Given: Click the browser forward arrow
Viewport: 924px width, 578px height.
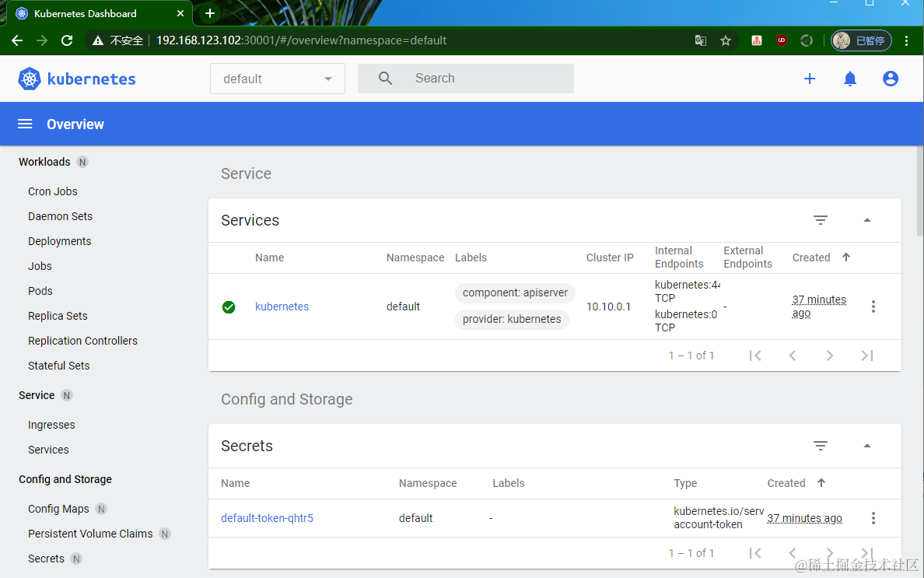Looking at the screenshot, I should [42, 40].
